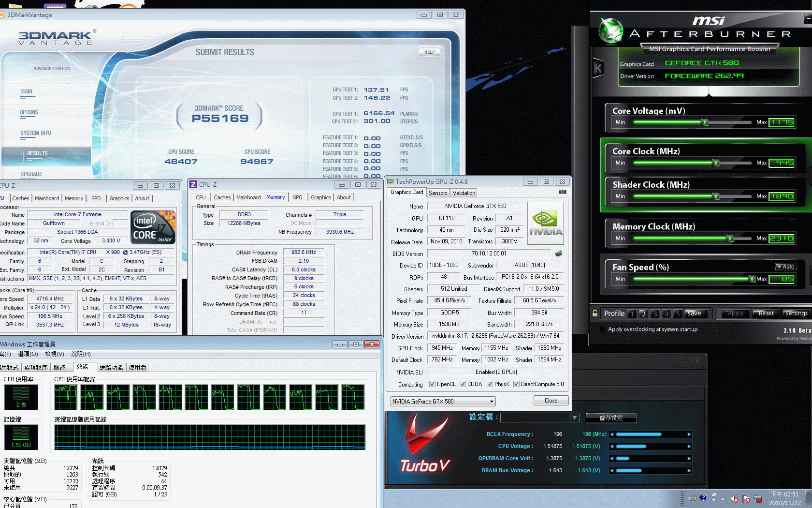Expand the language bar options arrow

click(x=713, y=500)
